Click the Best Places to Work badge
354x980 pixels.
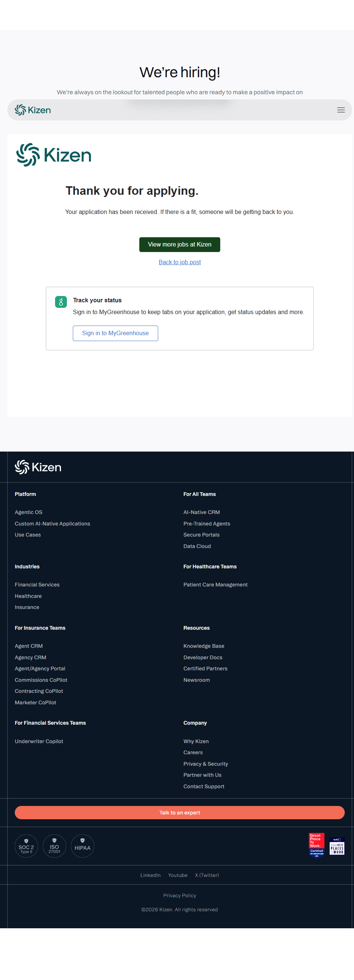337,846
